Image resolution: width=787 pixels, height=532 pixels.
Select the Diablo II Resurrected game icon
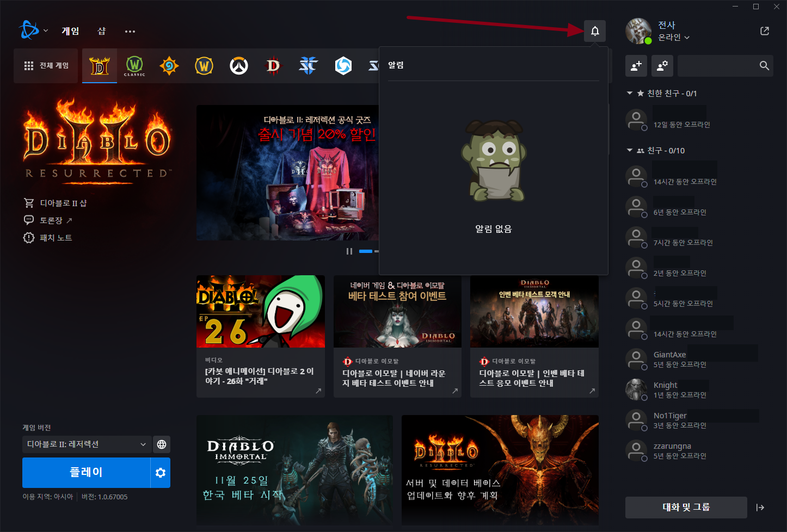point(100,66)
